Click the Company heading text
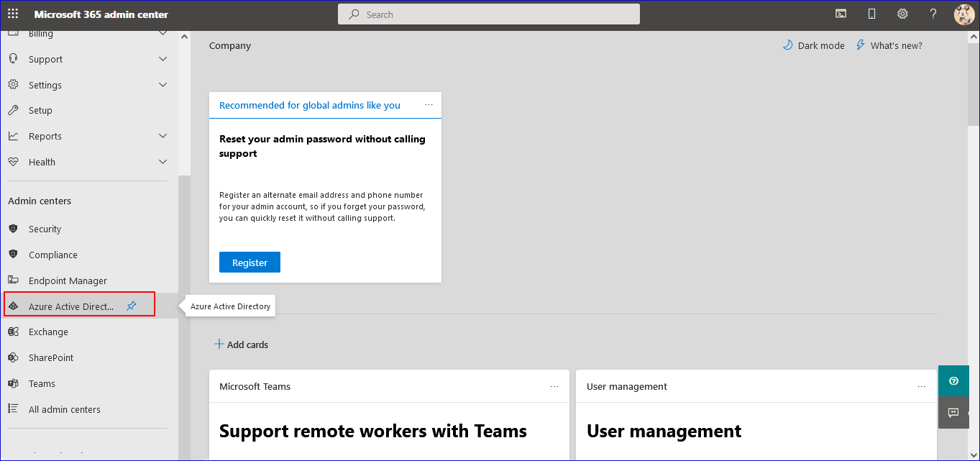Image resolution: width=980 pixels, height=461 pixels. pyautogui.click(x=230, y=45)
